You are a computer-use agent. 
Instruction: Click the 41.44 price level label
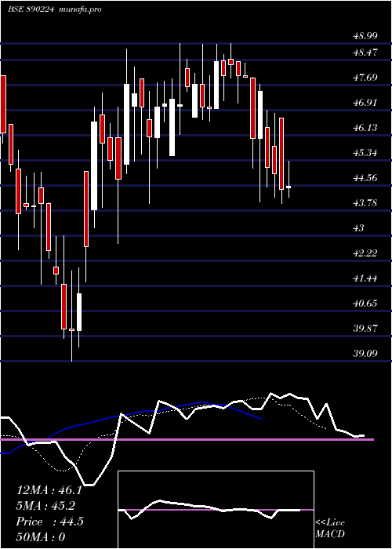[x=365, y=278]
